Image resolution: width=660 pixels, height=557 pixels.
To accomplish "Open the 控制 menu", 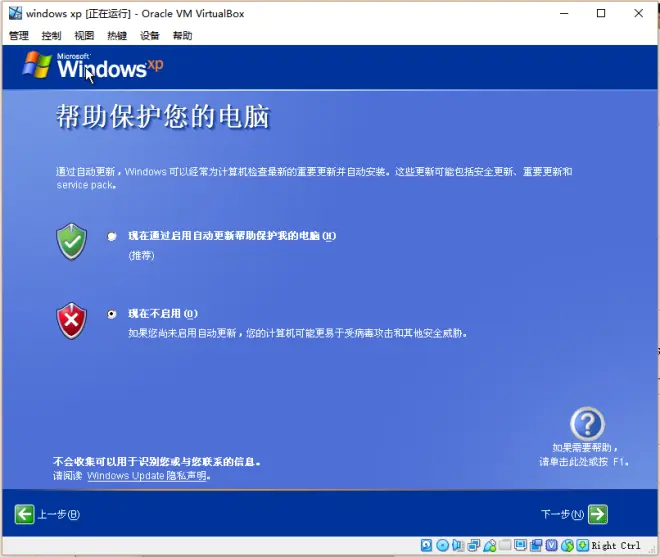I will (x=51, y=36).
